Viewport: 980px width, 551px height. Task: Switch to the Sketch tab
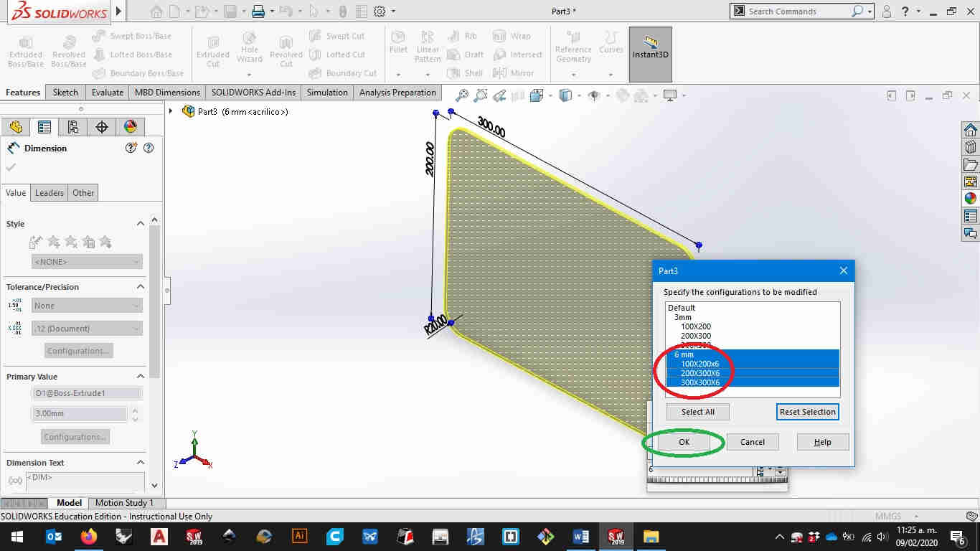click(65, 93)
